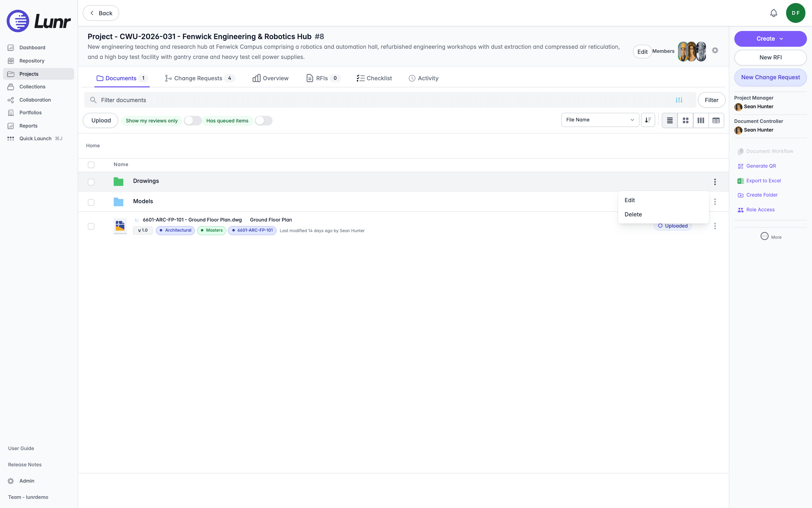The image size is (812, 508).
Task: Expand the Create dropdown button
Action: pos(770,39)
